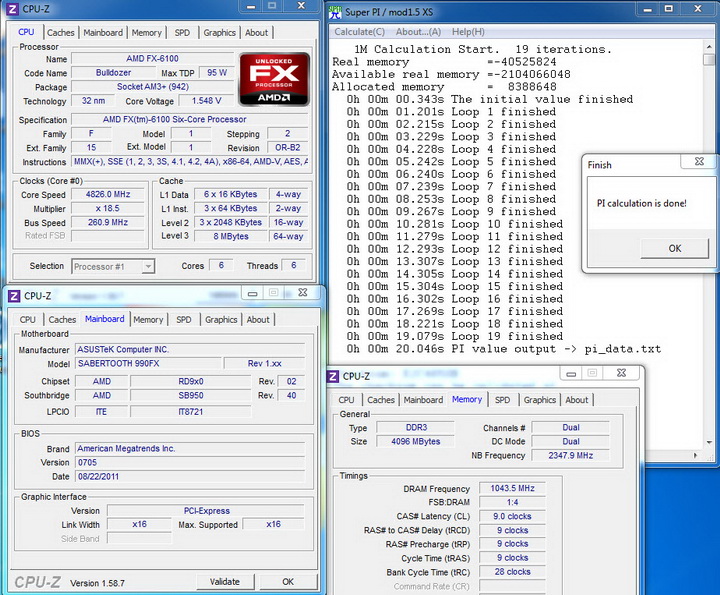The height and width of the screenshot is (595, 720).
Task: Switch to Caches tab in top CPU-Z window
Action: tap(60, 33)
